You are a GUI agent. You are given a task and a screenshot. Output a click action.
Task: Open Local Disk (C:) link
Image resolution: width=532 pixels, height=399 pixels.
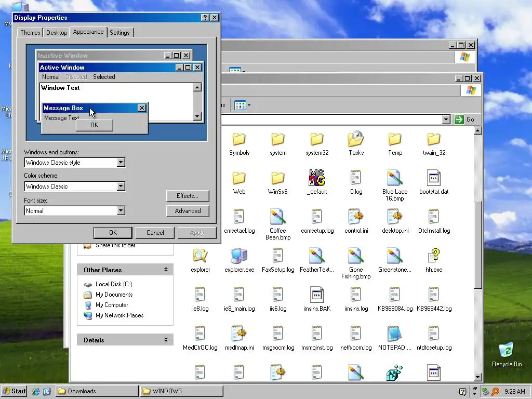coord(114,284)
